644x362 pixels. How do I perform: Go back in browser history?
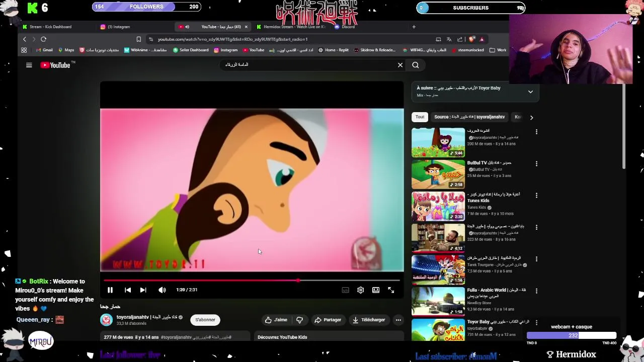pos(24,39)
